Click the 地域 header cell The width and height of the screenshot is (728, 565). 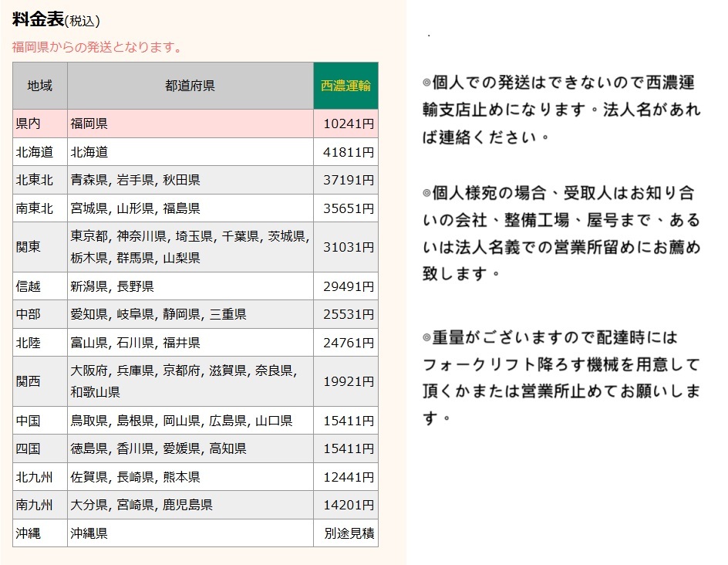(x=39, y=86)
